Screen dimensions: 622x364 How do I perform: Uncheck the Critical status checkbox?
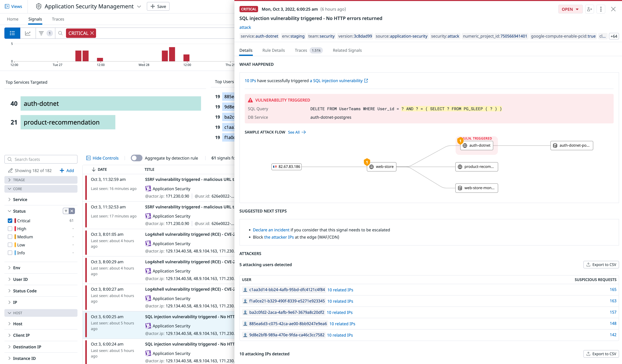coord(10,221)
